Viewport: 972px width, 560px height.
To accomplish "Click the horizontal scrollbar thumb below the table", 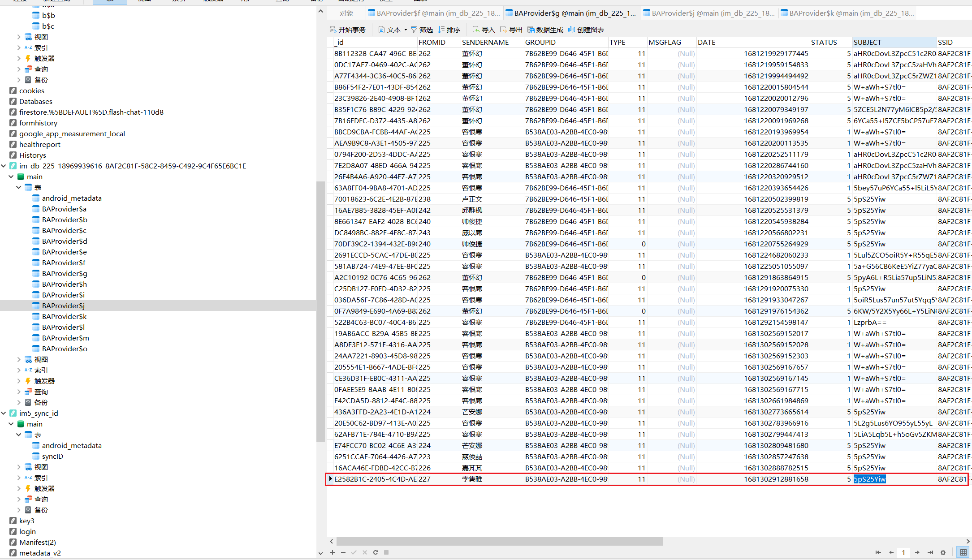I will pyautogui.click(x=500, y=542).
